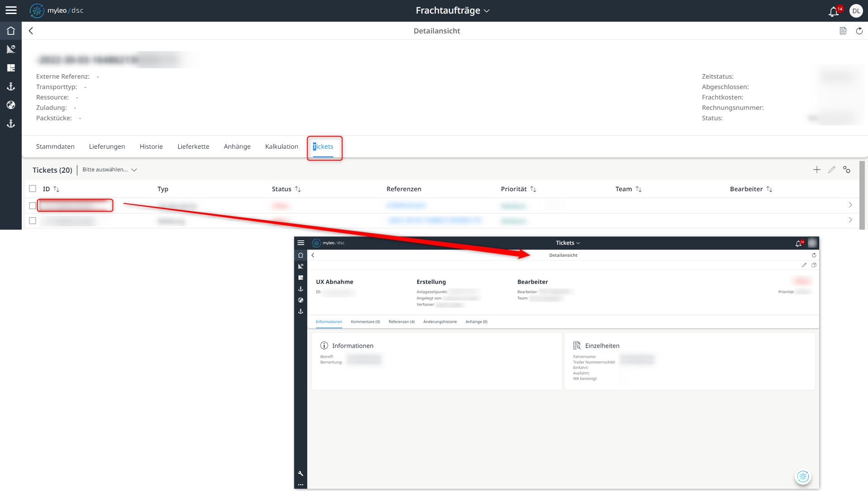Viewport: 868px width, 491px height.
Task: Add a new ticket with the plus icon
Action: click(x=816, y=170)
